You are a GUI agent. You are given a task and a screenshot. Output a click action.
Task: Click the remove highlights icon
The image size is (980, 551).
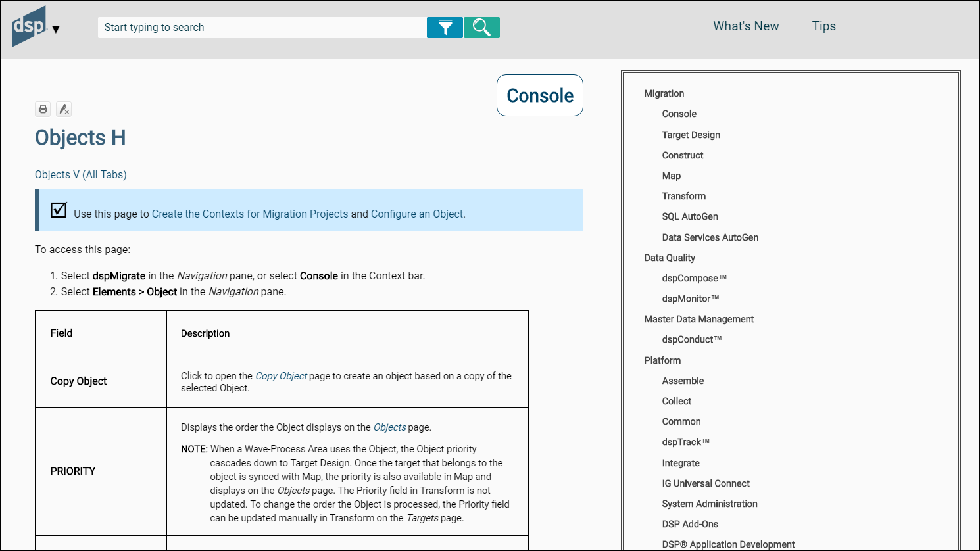64,109
